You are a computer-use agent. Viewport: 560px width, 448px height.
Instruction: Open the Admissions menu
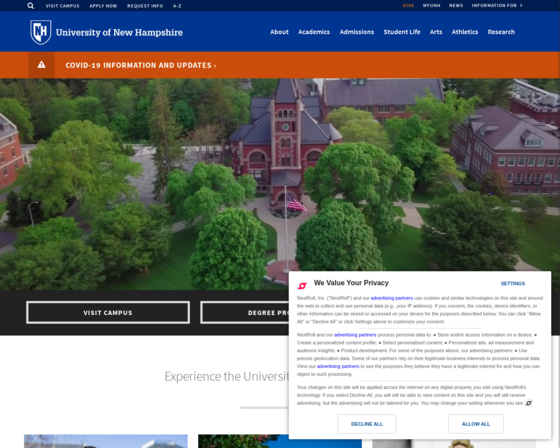(x=357, y=32)
